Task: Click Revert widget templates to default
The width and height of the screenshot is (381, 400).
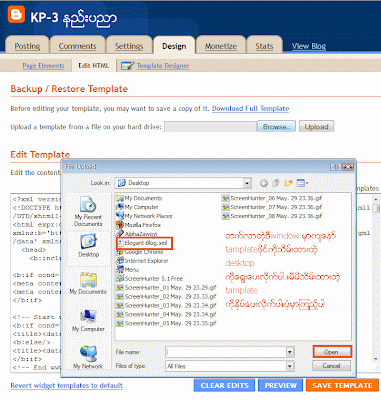Action: (67, 386)
